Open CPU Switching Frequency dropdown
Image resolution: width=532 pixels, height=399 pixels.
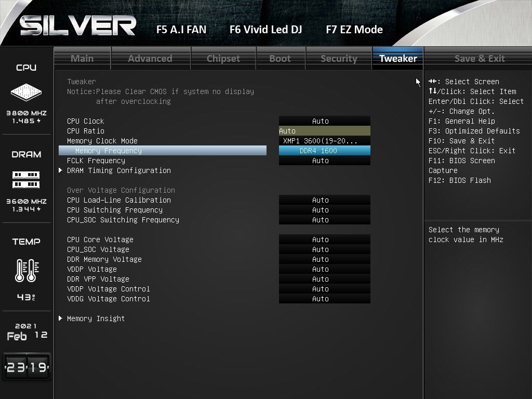(324, 210)
